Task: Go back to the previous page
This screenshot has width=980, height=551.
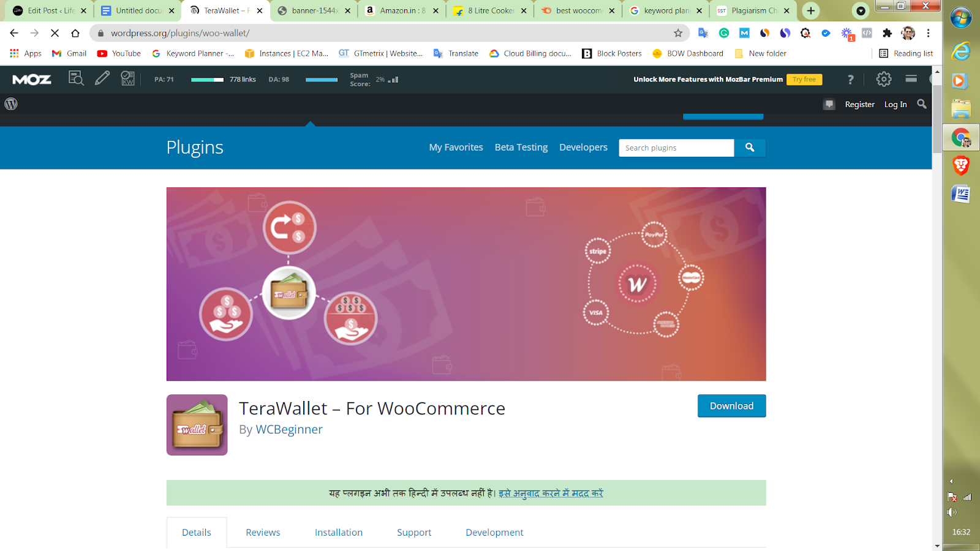Action: click(x=14, y=33)
